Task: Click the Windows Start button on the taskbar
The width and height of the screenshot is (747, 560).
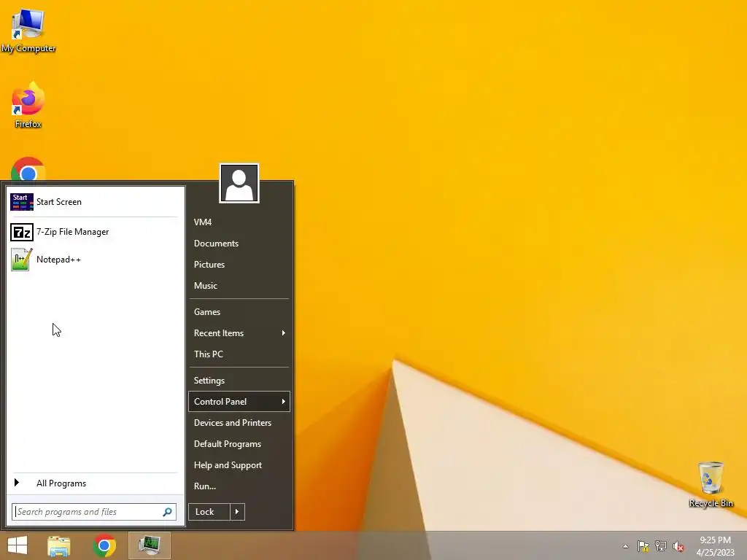Action: point(18,545)
